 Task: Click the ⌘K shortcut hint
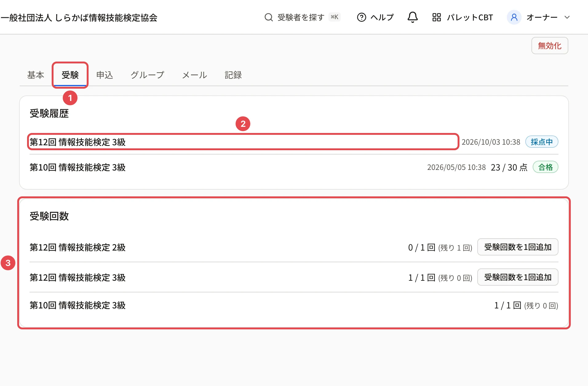click(335, 17)
